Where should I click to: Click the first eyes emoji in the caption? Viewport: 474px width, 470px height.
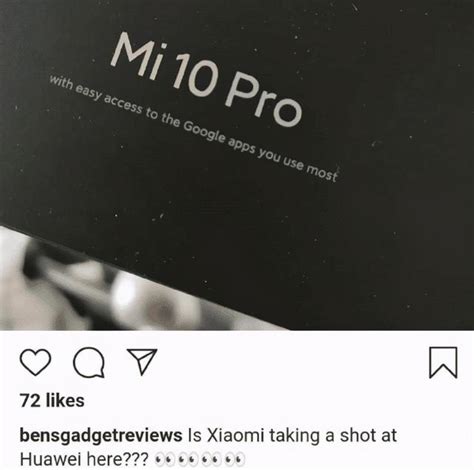click(x=164, y=460)
